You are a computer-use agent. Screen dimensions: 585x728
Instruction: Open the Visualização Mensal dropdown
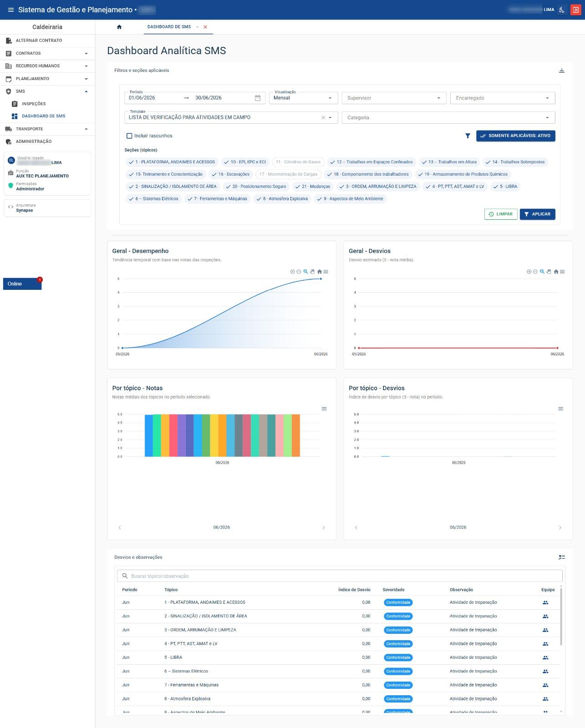pyautogui.click(x=303, y=98)
